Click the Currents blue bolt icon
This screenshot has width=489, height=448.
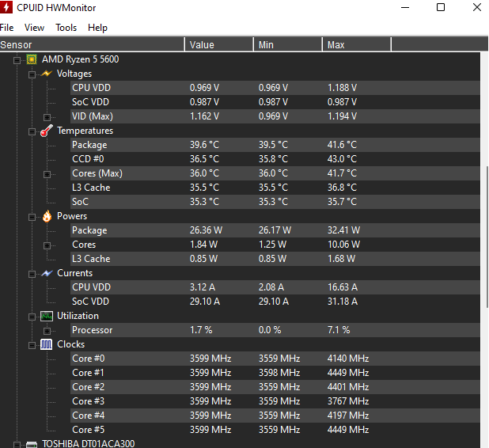pyautogui.click(x=47, y=273)
